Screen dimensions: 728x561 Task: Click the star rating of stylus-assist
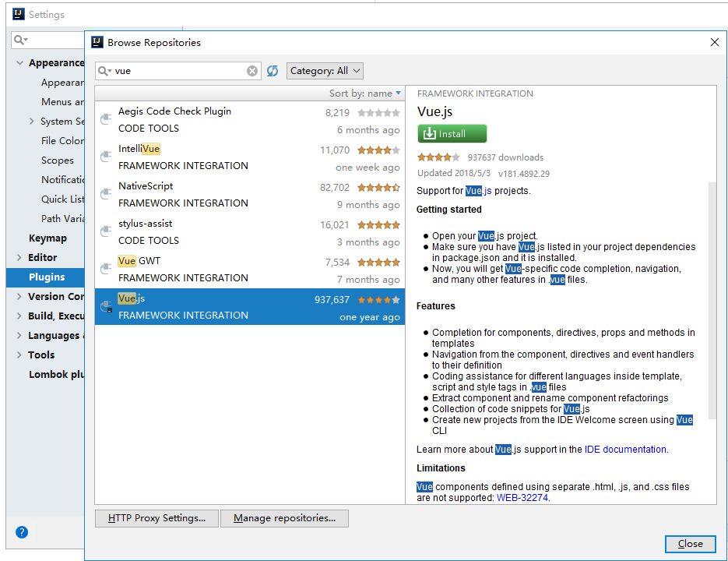pyautogui.click(x=378, y=225)
